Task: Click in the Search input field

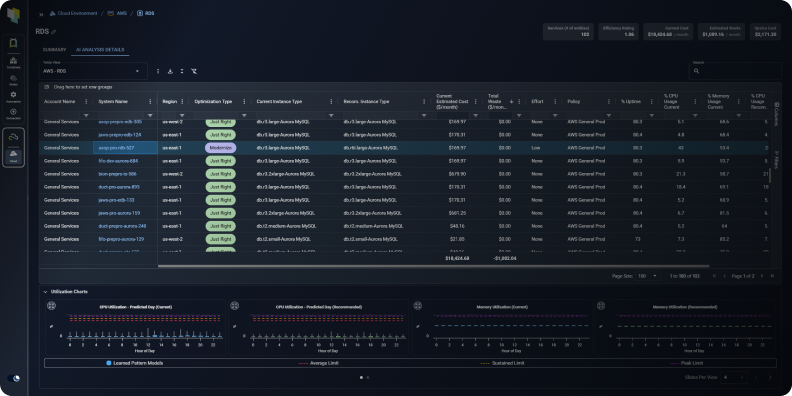Action: (x=735, y=71)
